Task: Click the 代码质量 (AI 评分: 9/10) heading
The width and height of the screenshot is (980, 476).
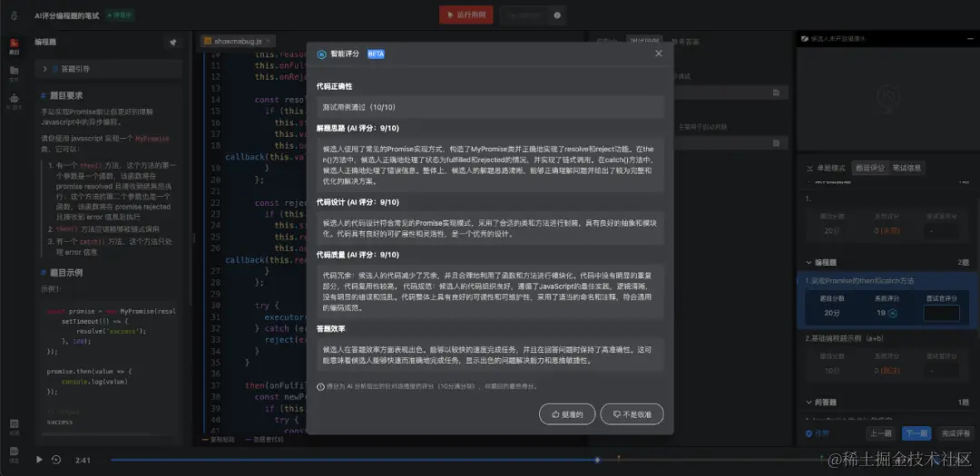Action: (358, 255)
